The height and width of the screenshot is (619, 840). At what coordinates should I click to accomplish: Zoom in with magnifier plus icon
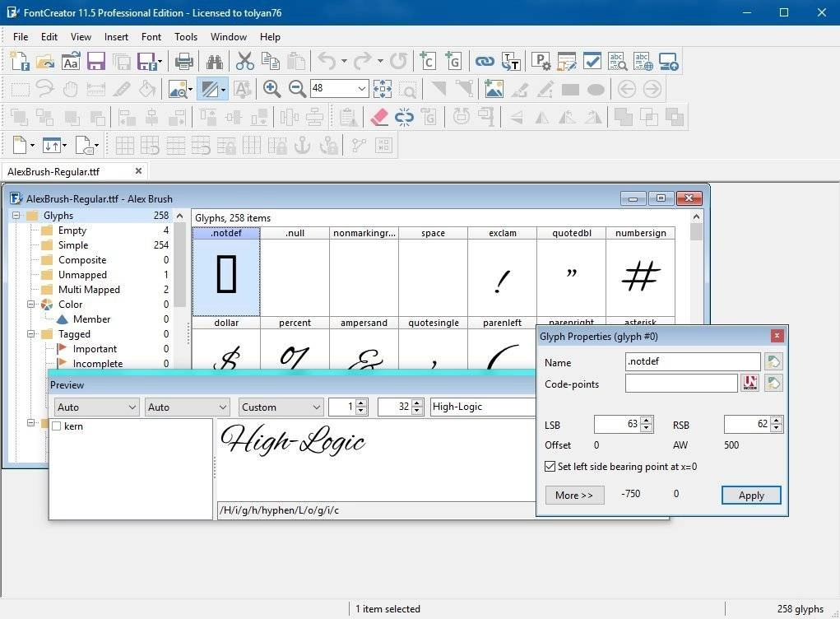point(271,89)
